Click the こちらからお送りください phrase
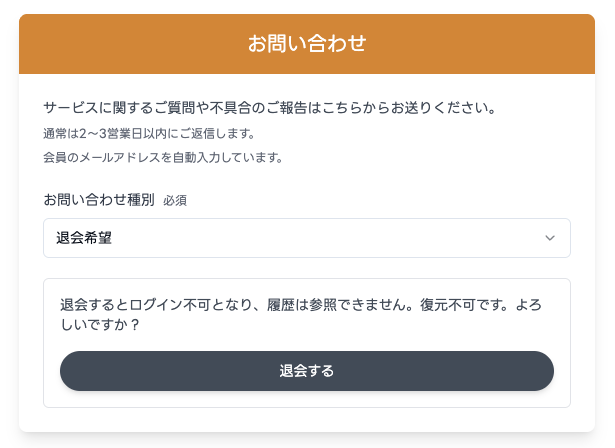Image resolution: width=615 pixels, height=448 pixels. (x=404, y=107)
